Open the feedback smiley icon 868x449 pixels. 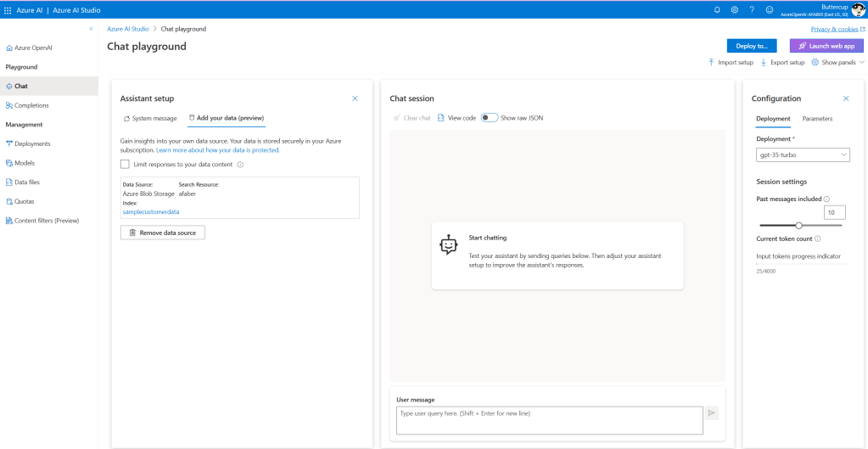point(770,9)
